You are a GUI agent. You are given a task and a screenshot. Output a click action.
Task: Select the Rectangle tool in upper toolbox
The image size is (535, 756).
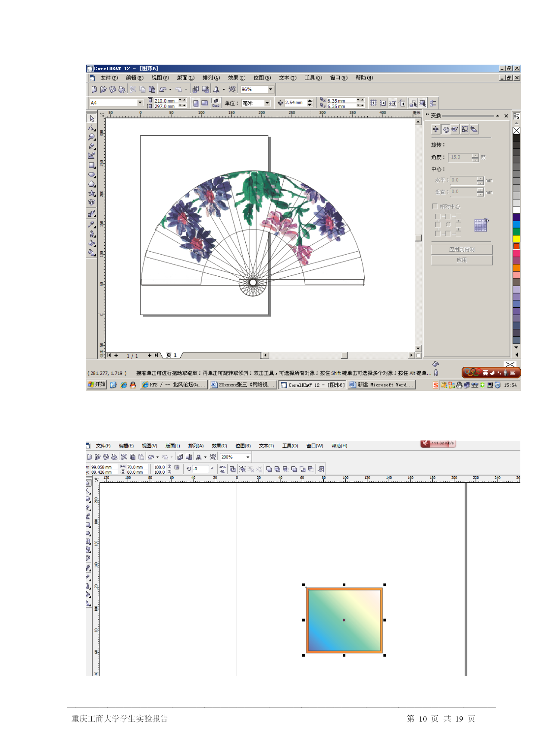(x=91, y=165)
